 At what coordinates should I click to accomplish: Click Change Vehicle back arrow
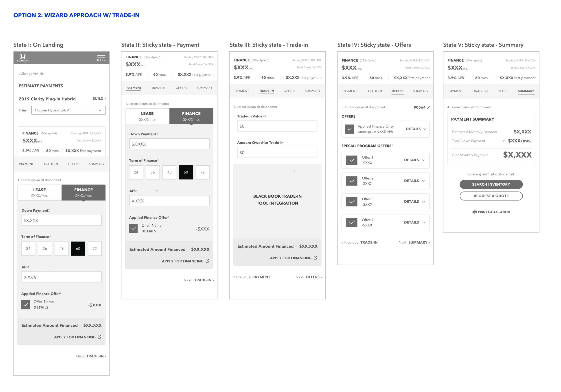[x=19, y=74]
